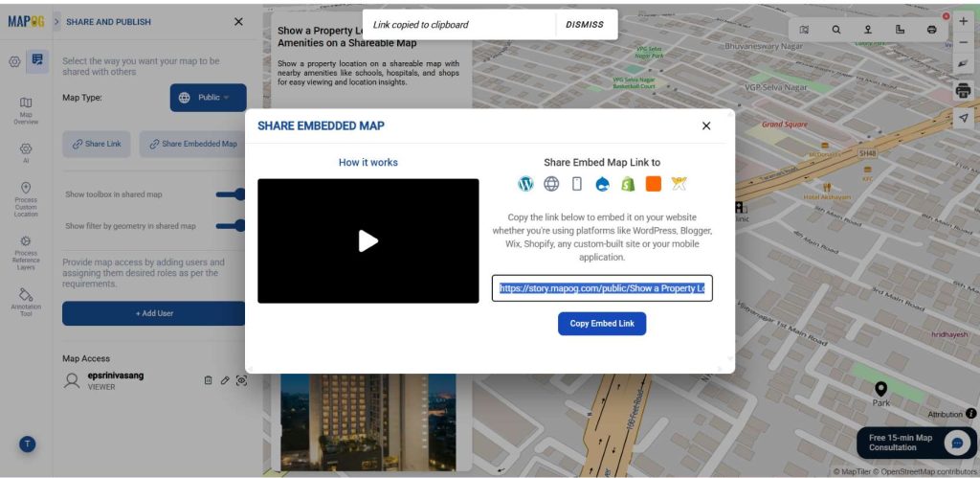The height and width of the screenshot is (478, 980).
Task: Click the mobile phone platform icon
Action: pos(577,183)
